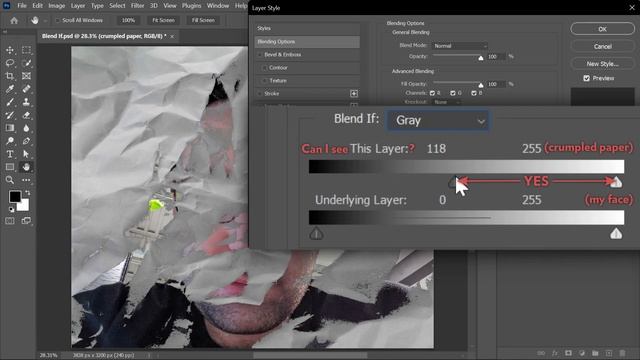The image size is (640, 360).
Task: Open the Blend Mode Normal dropdown
Action: click(x=460, y=46)
